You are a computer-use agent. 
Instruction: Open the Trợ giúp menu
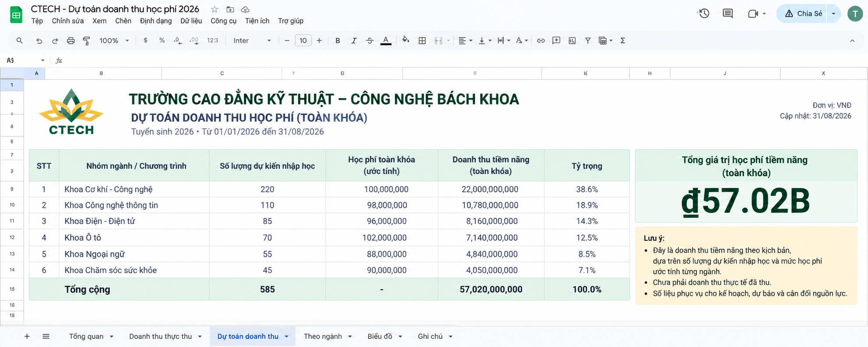click(291, 21)
